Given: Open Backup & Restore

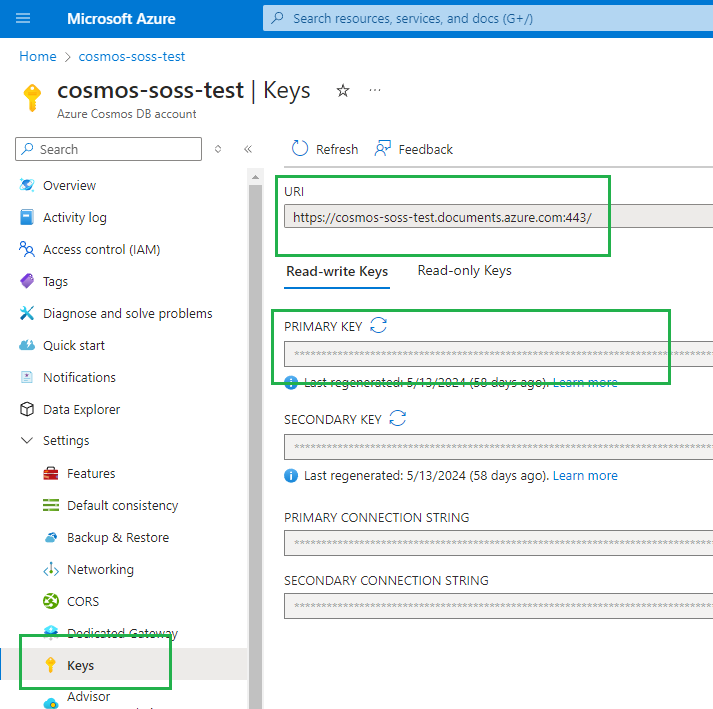Looking at the screenshot, I should (118, 537).
